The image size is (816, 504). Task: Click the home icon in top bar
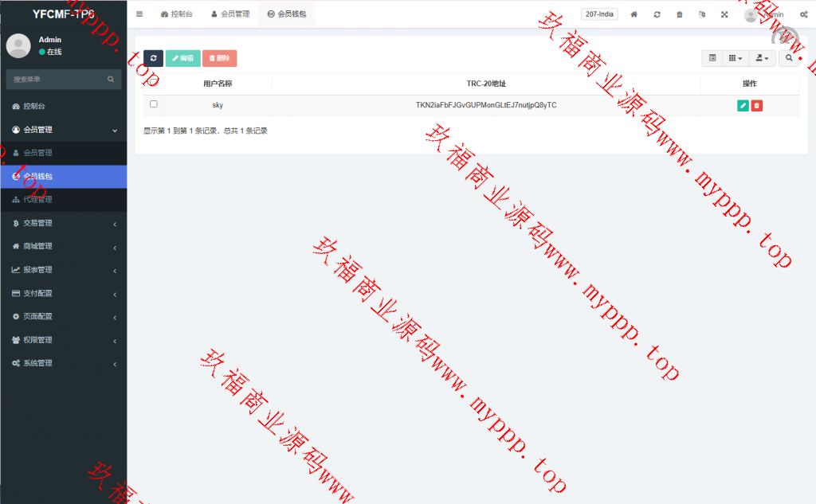pyautogui.click(x=634, y=14)
